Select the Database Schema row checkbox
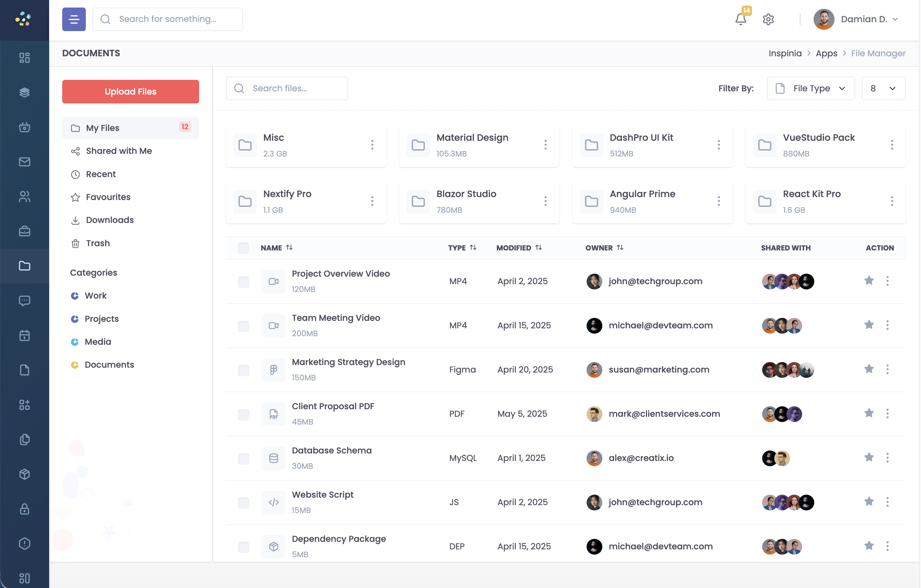The height and width of the screenshot is (588, 921). pos(243,458)
